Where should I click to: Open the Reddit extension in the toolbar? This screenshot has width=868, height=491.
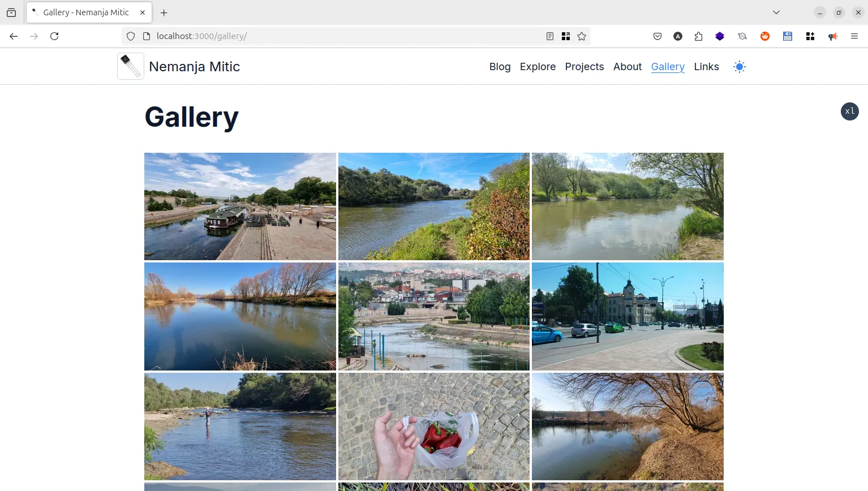pyautogui.click(x=765, y=36)
